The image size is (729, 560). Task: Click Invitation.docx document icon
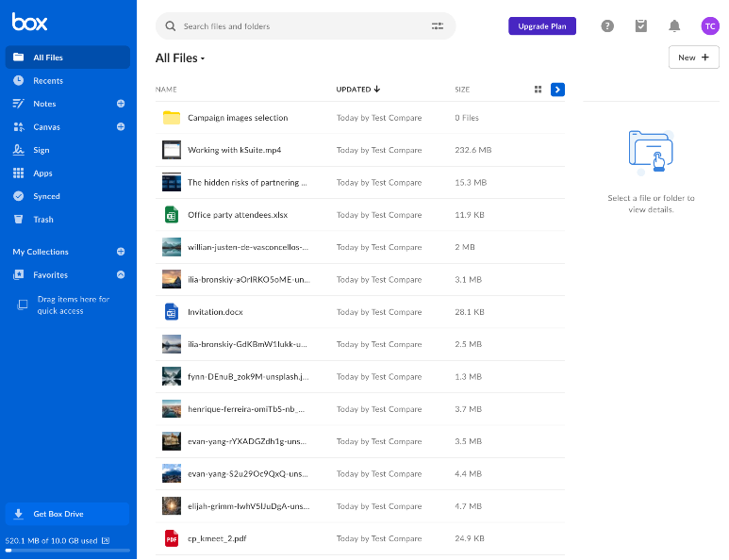click(171, 312)
